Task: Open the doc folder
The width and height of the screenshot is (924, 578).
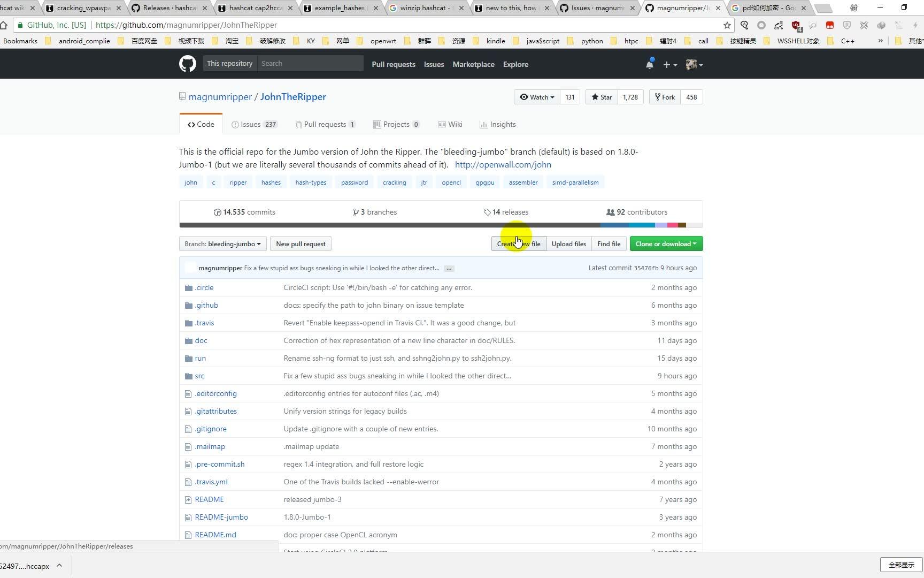Action: pyautogui.click(x=201, y=340)
